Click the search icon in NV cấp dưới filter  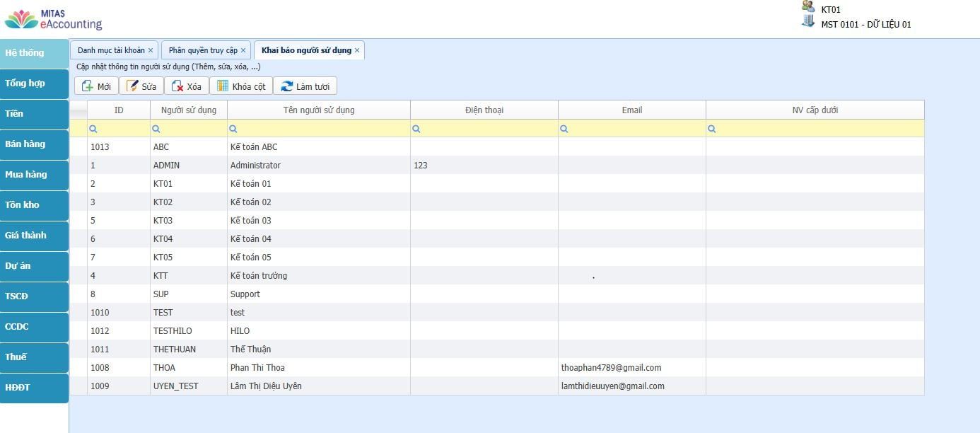click(x=712, y=129)
